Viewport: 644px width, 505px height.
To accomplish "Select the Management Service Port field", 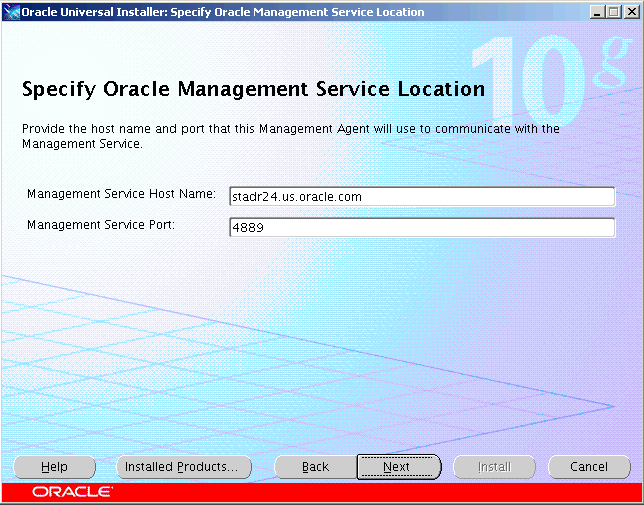I will pos(422,227).
